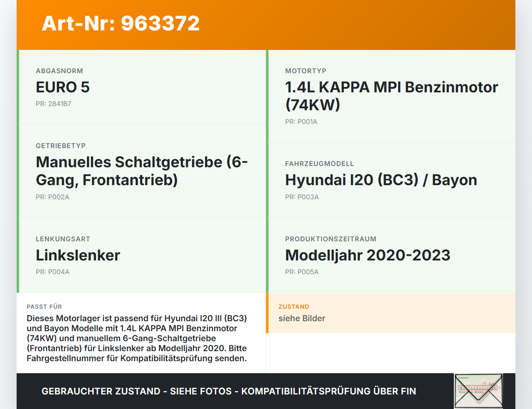
Task: Click the Art-Nr: 963372 header
Action: coord(120,23)
